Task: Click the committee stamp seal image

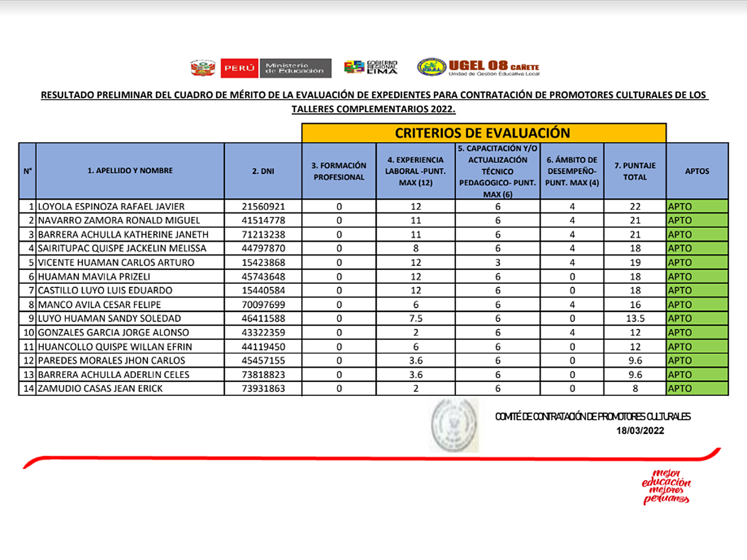Action: click(454, 425)
